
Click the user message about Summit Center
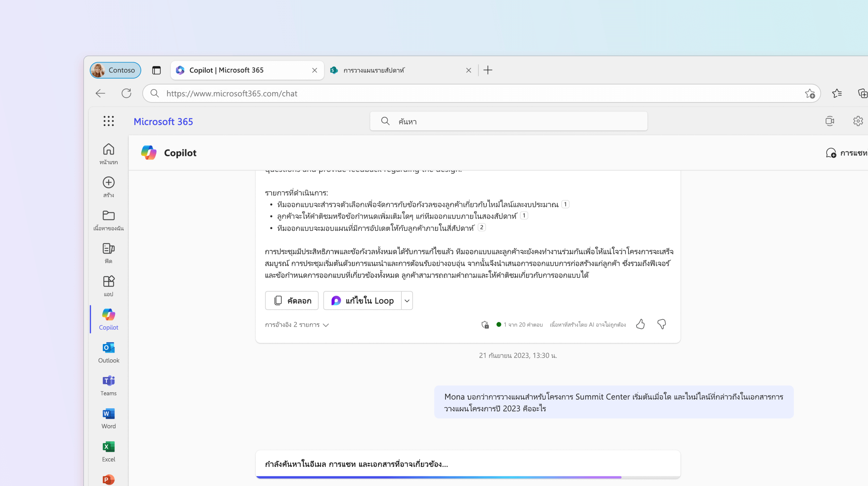coord(614,402)
